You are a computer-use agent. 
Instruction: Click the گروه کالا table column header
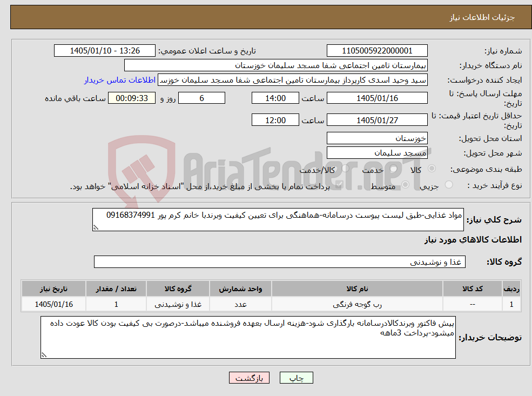pyautogui.click(x=178, y=289)
